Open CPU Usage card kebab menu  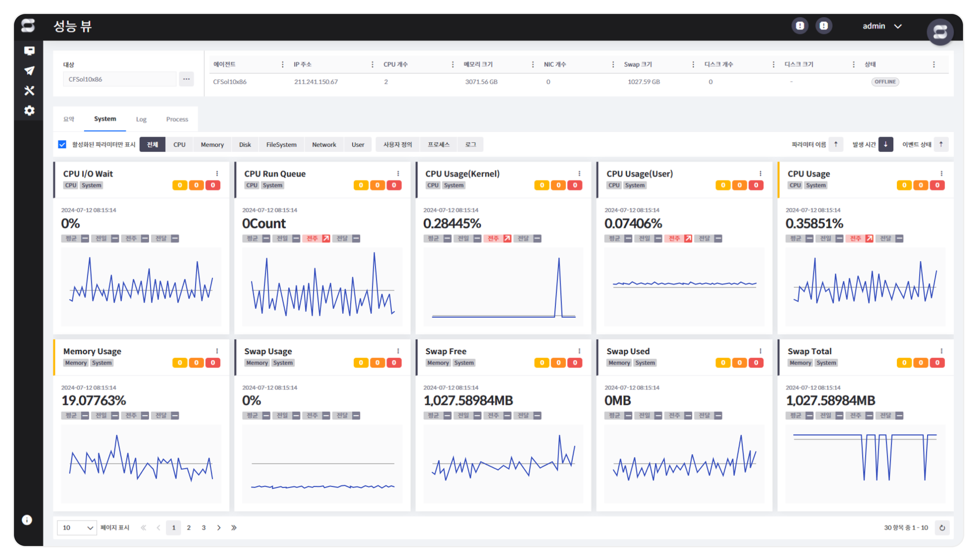[x=942, y=173]
